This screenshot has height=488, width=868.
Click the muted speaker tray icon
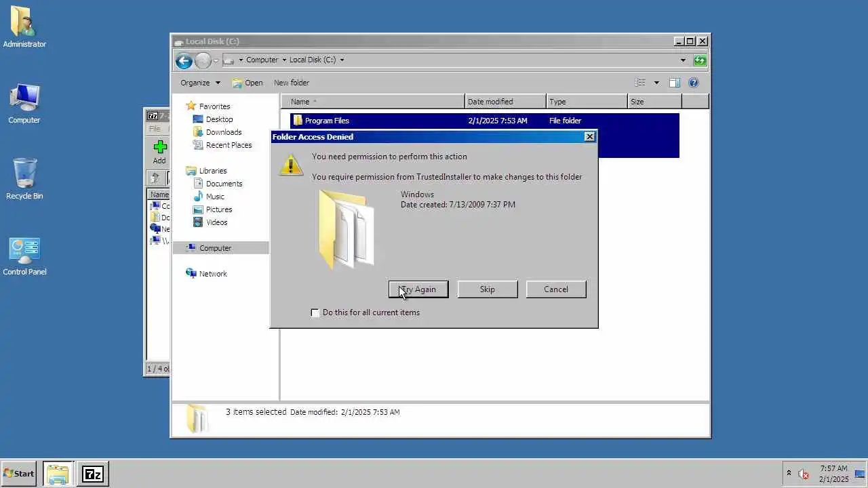[804, 474]
